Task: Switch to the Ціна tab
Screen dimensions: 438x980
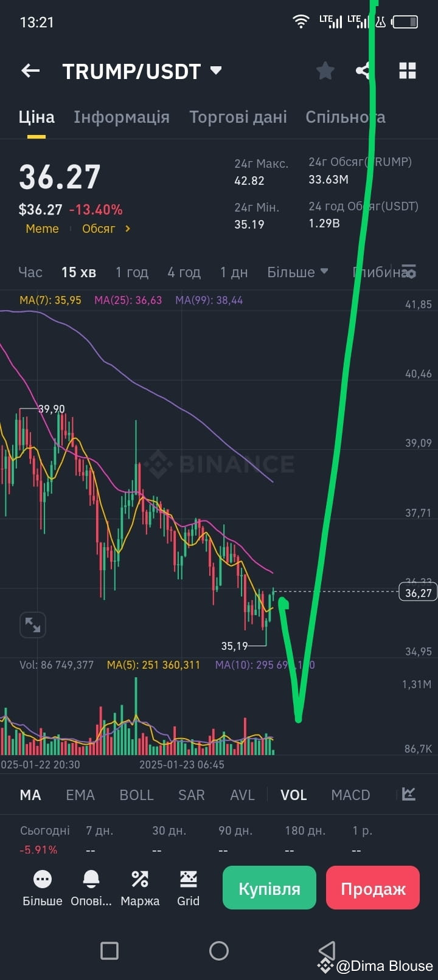Action: click(x=36, y=117)
